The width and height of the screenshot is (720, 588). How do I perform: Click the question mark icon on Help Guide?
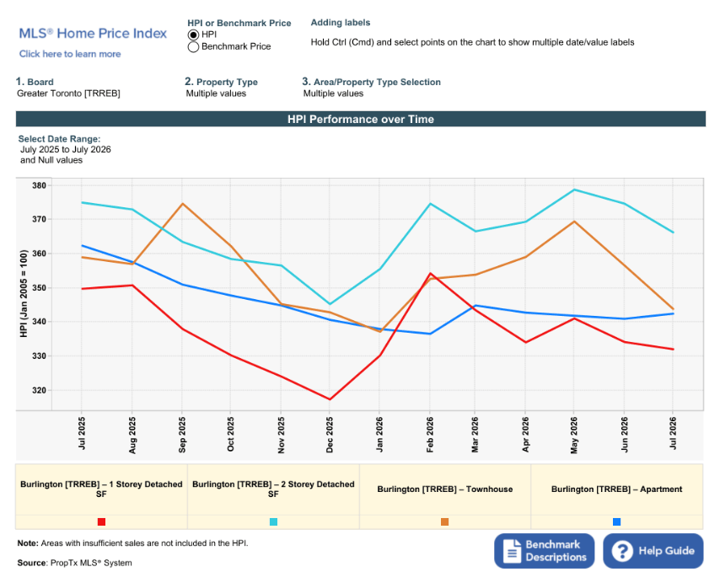pos(621,551)
